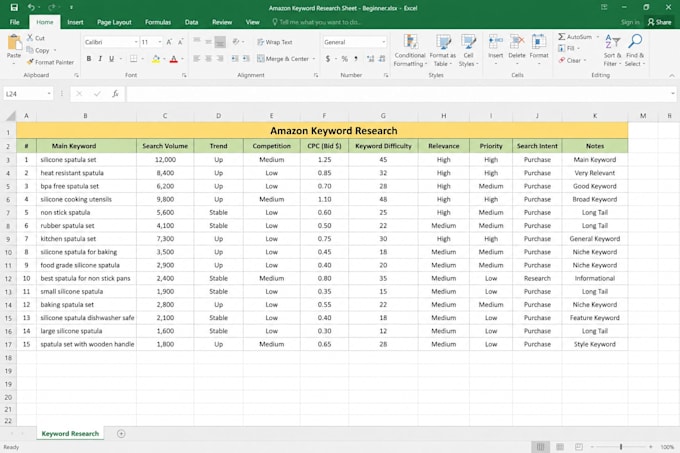Screen dimensions: 680x453
Task: Open Cell Styles gallery
Action: [468, 51]
